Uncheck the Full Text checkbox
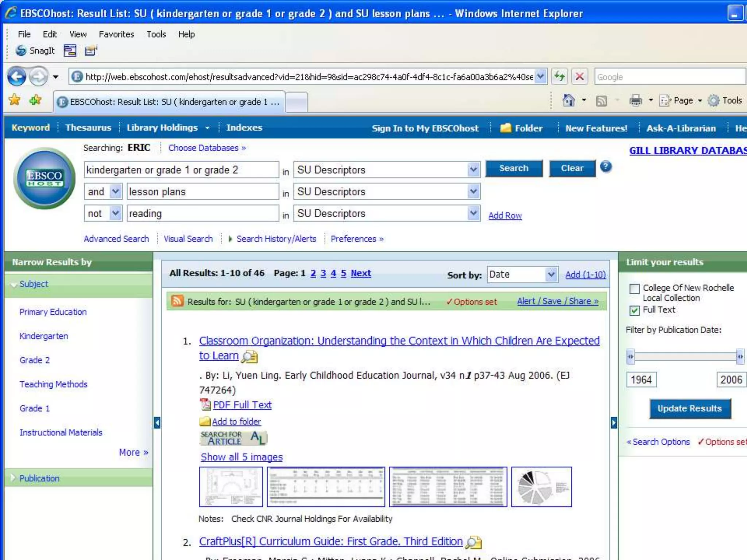The width and height of the screenshot is (747, 560). [634, 310]
